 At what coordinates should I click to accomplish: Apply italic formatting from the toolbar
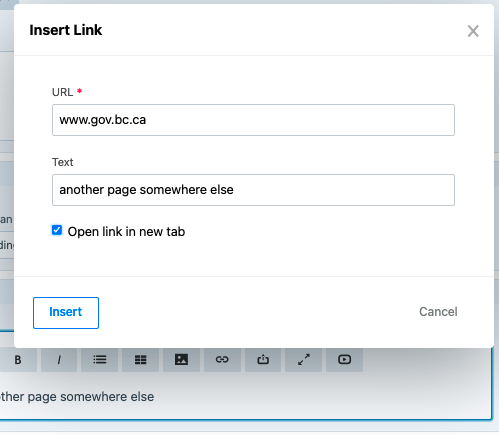click(x=59, y=360)
